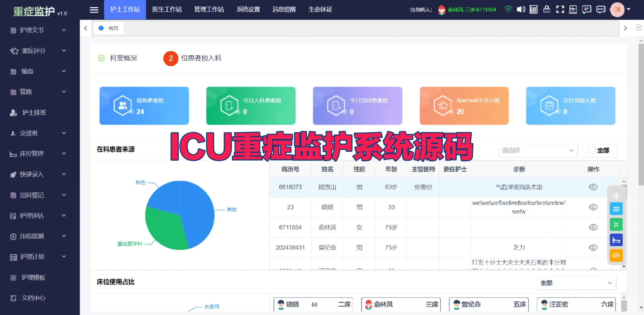This screenshot has height=315, width=644.
Task: Check the 全部 checkbox beside the patient filter
Action: (592, 150)
